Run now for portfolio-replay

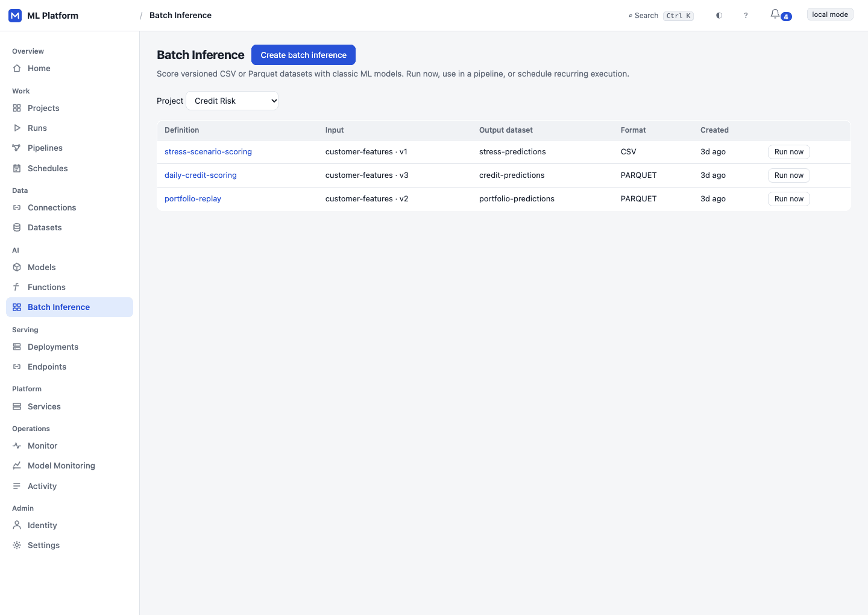[x=788, y=199]
